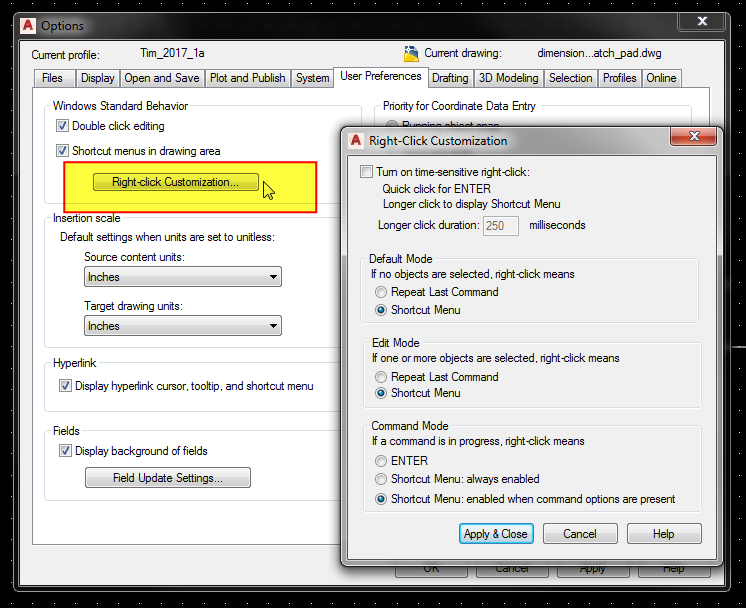
Task: Open the Profiles tab
Action: (x=619, y=78)
